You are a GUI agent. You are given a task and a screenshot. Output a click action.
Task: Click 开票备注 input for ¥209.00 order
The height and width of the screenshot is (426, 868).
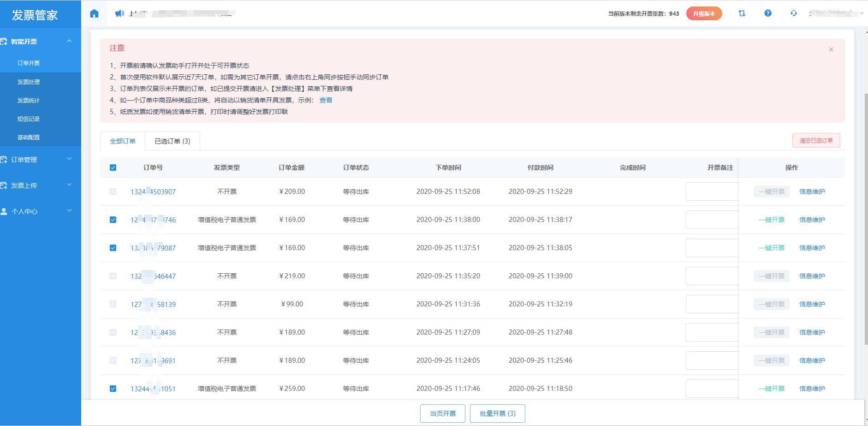(x=712, y=192)
